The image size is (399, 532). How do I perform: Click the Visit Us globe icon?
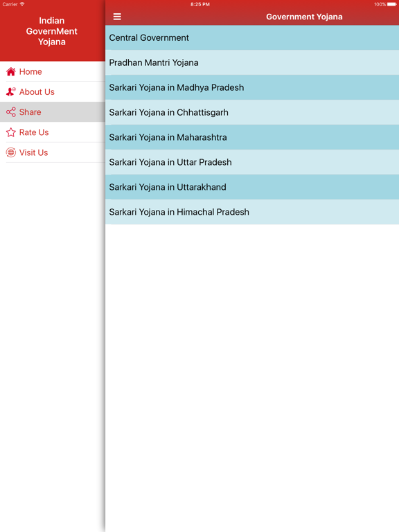tap(11, 152)
